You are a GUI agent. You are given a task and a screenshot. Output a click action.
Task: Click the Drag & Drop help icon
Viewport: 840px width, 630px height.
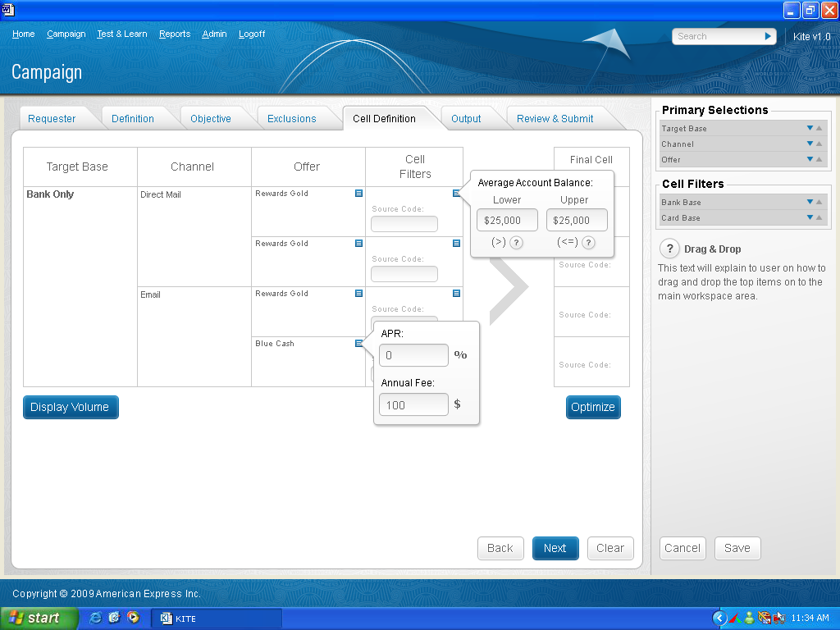pos(669,249)
